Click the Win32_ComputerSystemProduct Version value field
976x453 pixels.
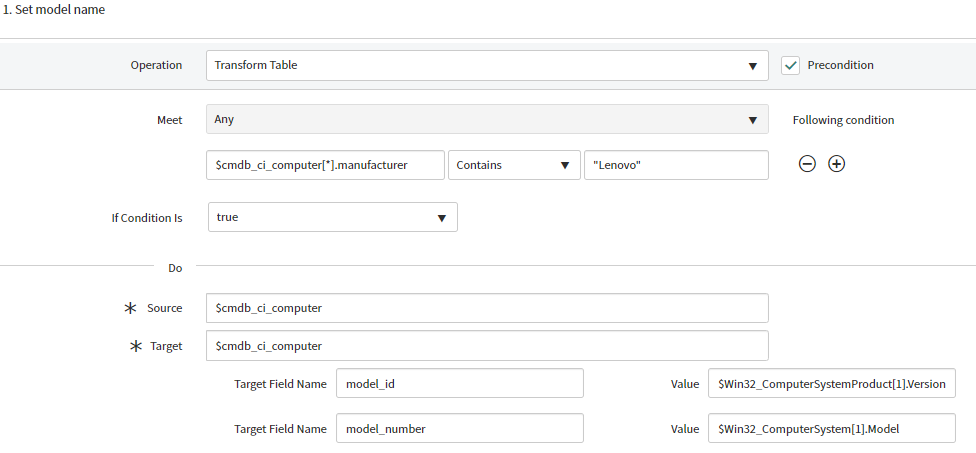coord(832,383)
